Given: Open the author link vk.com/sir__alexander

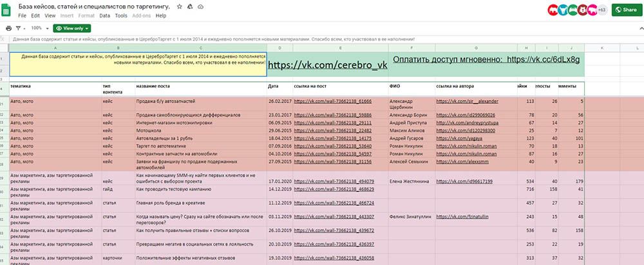Looking at the screenshot, I should 468,101.
